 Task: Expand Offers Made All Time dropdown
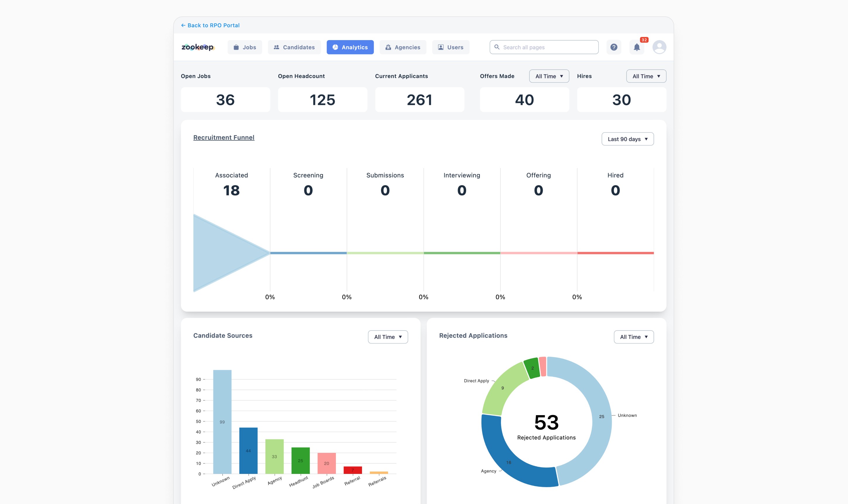point(549,76)
